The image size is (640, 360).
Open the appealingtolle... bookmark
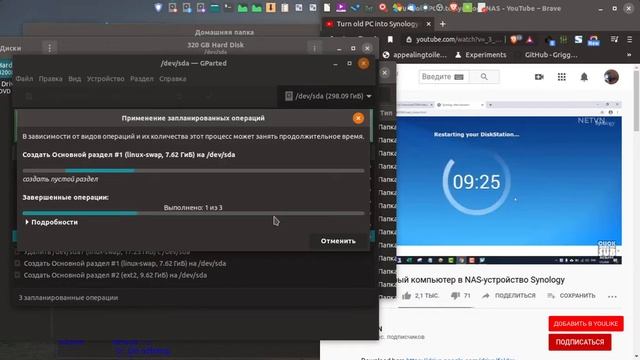tap(415, 55)
